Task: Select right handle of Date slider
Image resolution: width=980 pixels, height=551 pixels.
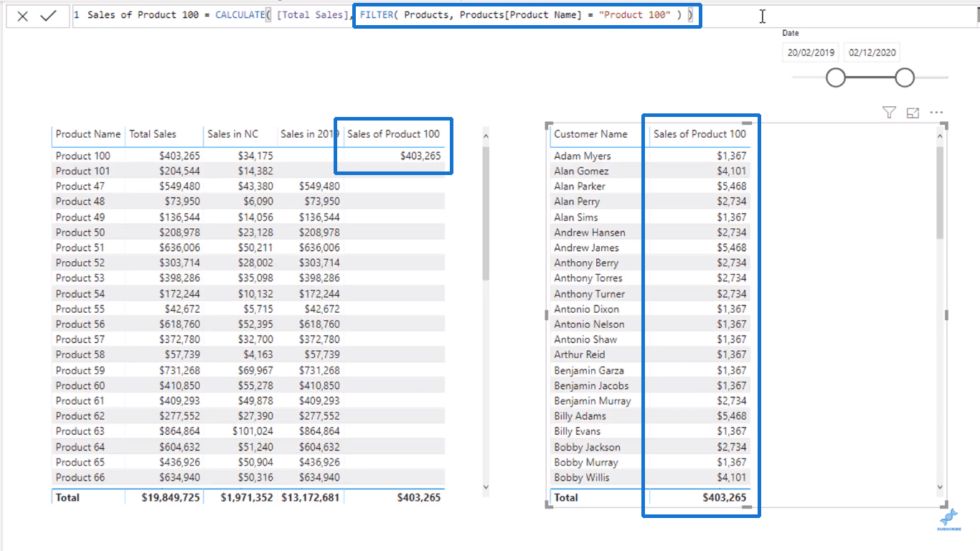Action: [x=905, y=77]
